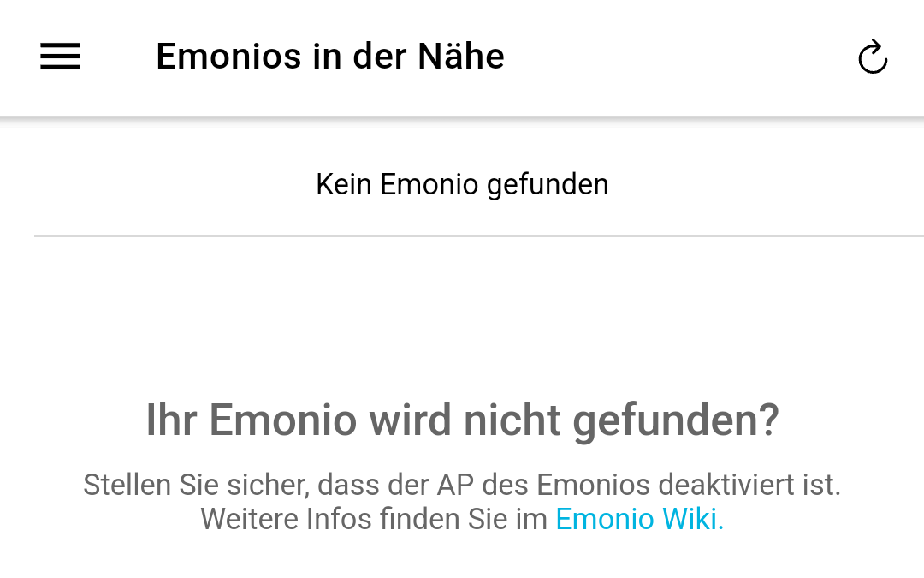Click the word 'Kein' in the empty list message
The height and width of the screenshot is (578, 924).
tap(344, 184)
